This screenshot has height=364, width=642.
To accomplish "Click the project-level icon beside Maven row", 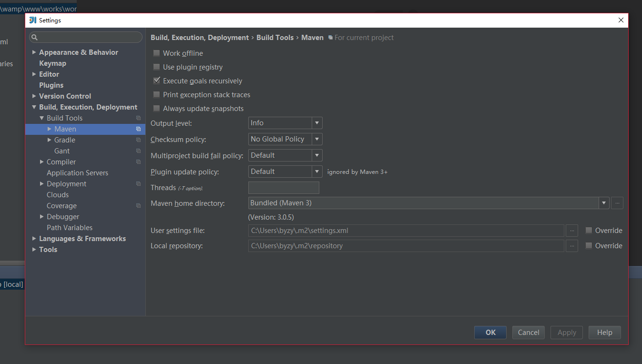I will (x=138, y=129).
